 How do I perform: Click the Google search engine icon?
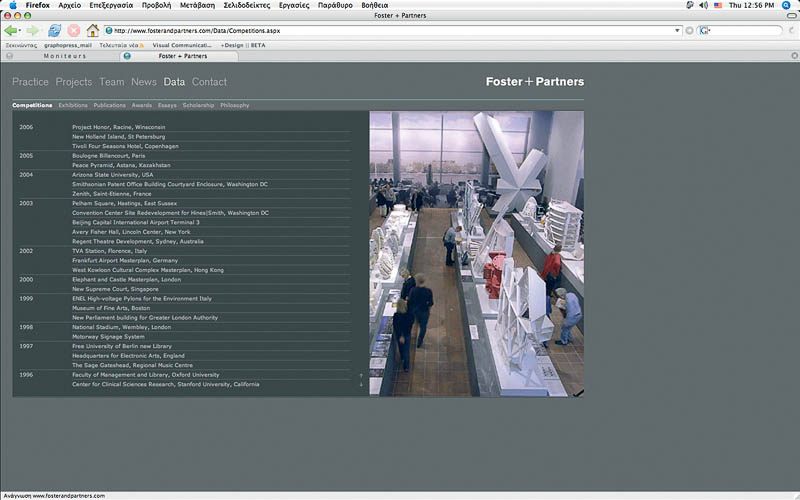click(x=704, y=31)
